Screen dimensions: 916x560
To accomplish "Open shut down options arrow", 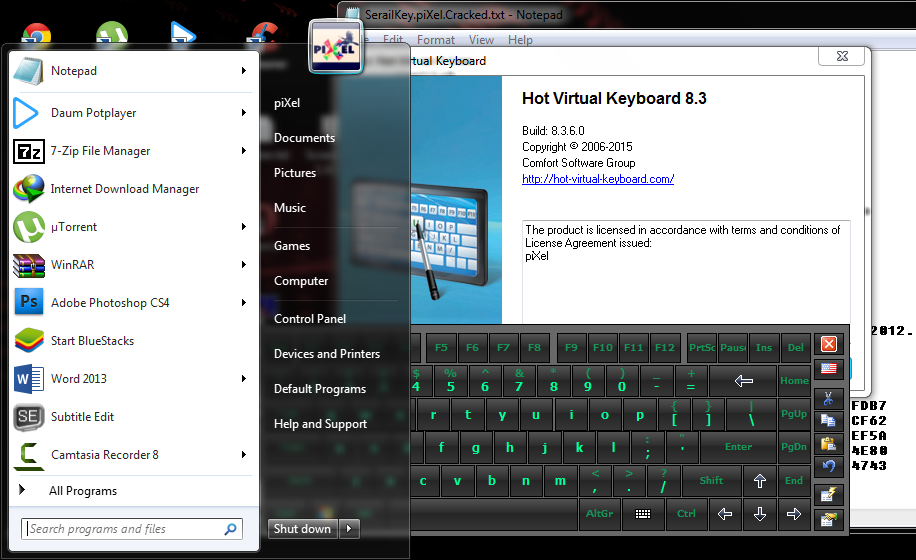I will coord(349,529).
